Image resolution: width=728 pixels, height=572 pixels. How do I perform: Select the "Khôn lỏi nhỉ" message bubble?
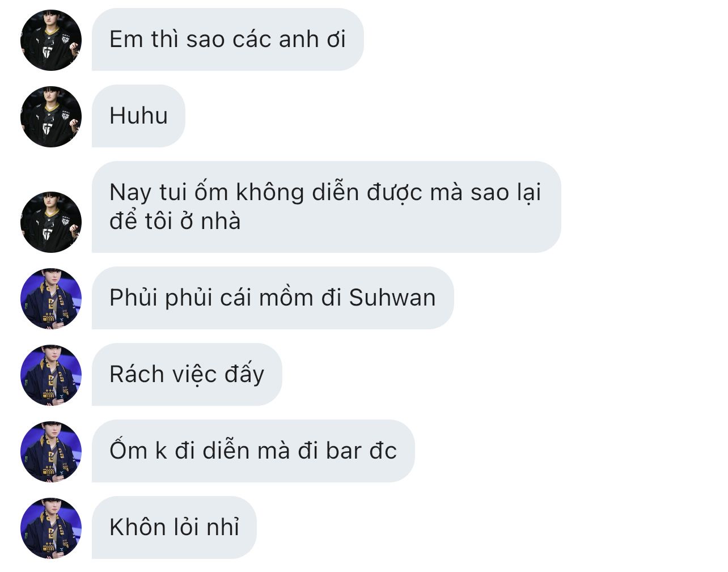[174, 528]
